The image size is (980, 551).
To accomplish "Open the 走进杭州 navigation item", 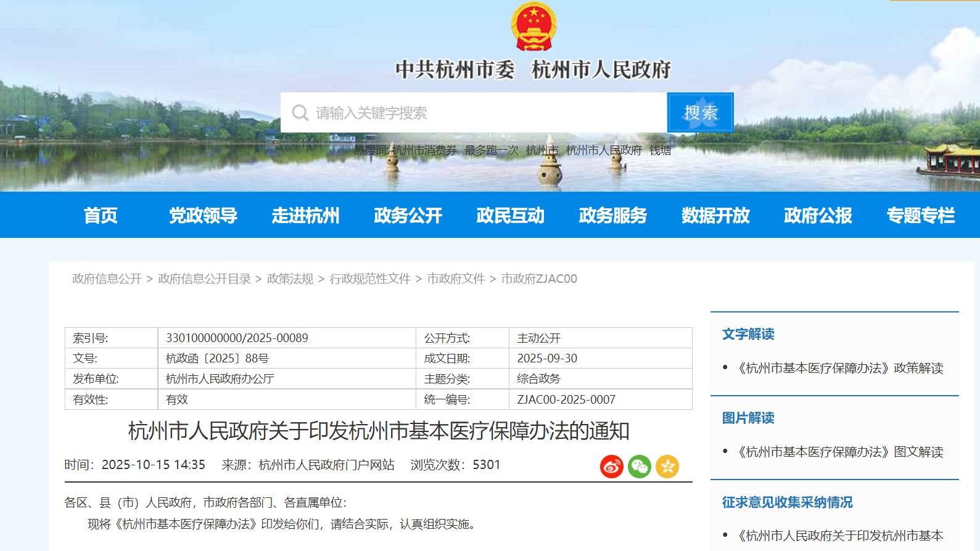I will click(x=306, y=215).
